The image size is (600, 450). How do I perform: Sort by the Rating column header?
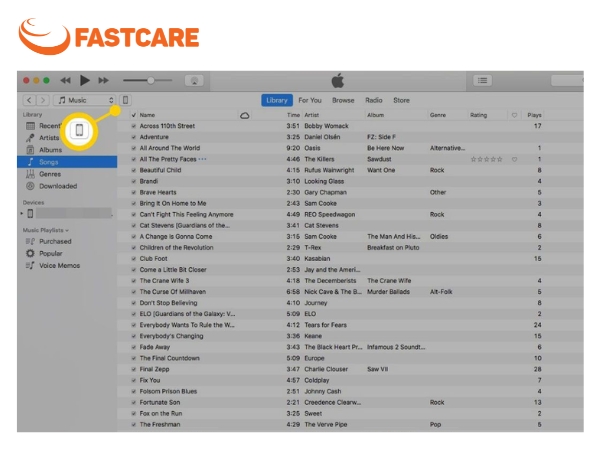coord(478,115)
